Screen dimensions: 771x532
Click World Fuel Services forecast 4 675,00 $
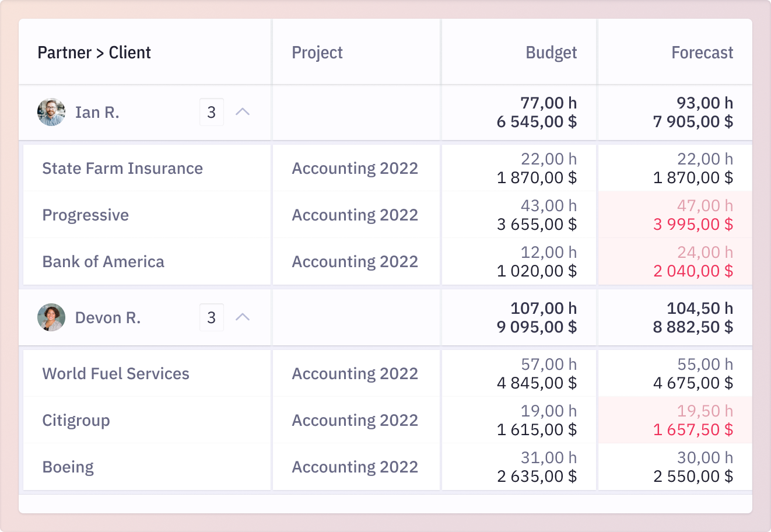pos(693,383)
